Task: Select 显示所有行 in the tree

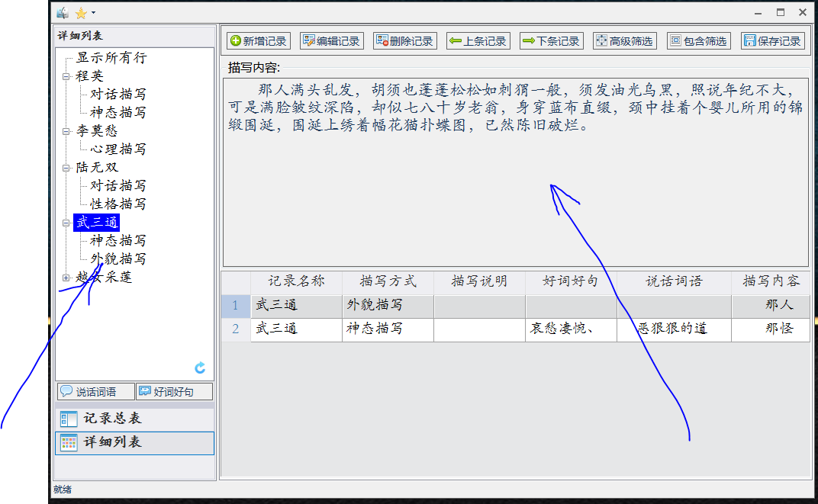Action: (111, 57)
